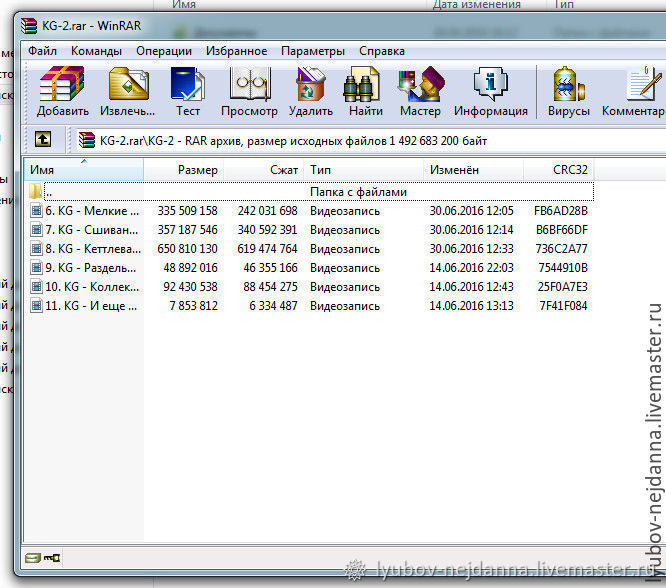Click the parent folder '..' icon
The width and height of the screenshot is (666, 588).
point(36,191)
